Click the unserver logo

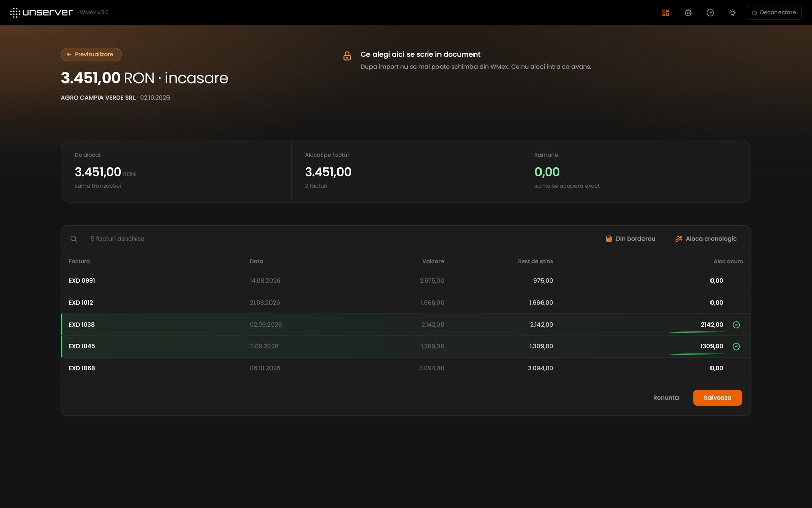pyautogui.click(x=42, y=12)
